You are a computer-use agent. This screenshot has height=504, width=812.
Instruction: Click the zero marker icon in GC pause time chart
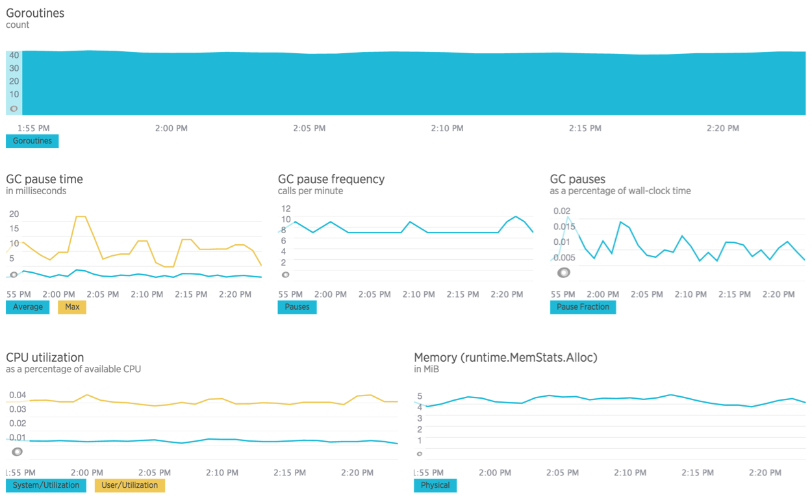[x=14, y=274]
